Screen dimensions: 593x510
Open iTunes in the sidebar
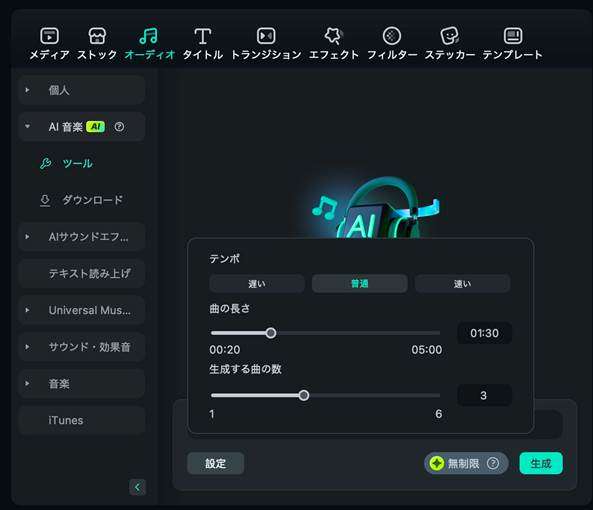tap(81, 420)
